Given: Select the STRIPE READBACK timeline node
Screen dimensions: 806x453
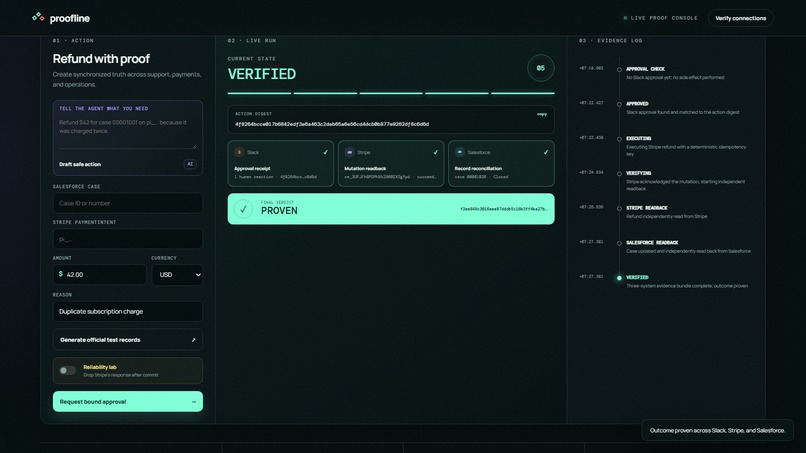Looking at the screenshot, I should point(619,209).
